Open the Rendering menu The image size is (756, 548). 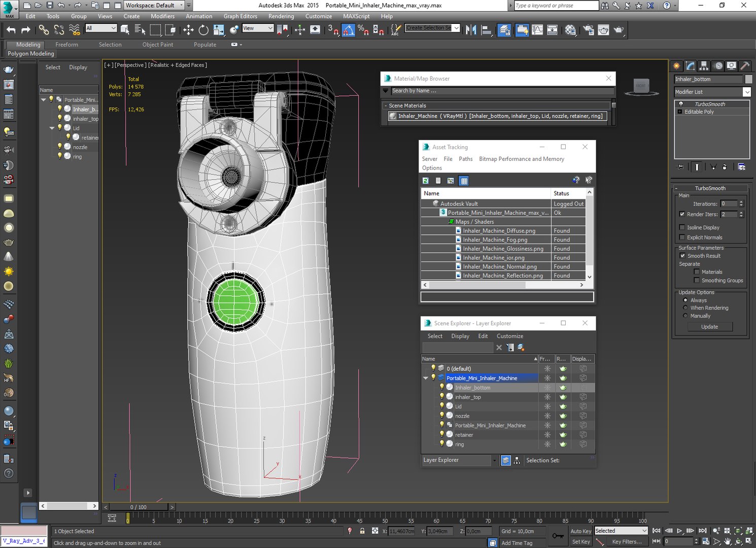281,16
